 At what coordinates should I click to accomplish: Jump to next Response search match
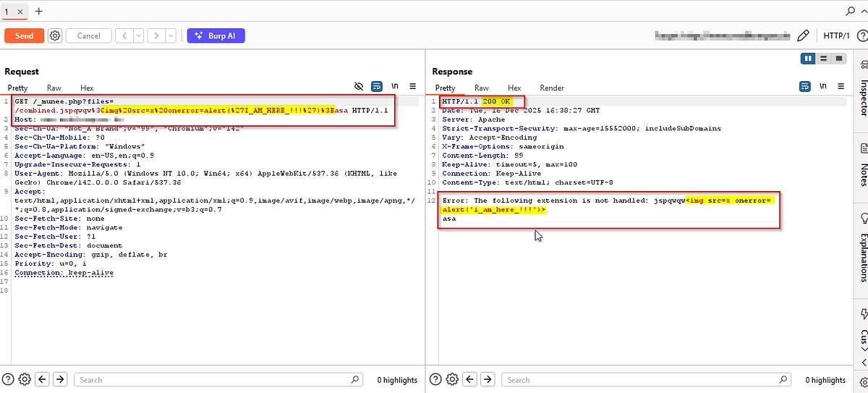click(488, 379)
